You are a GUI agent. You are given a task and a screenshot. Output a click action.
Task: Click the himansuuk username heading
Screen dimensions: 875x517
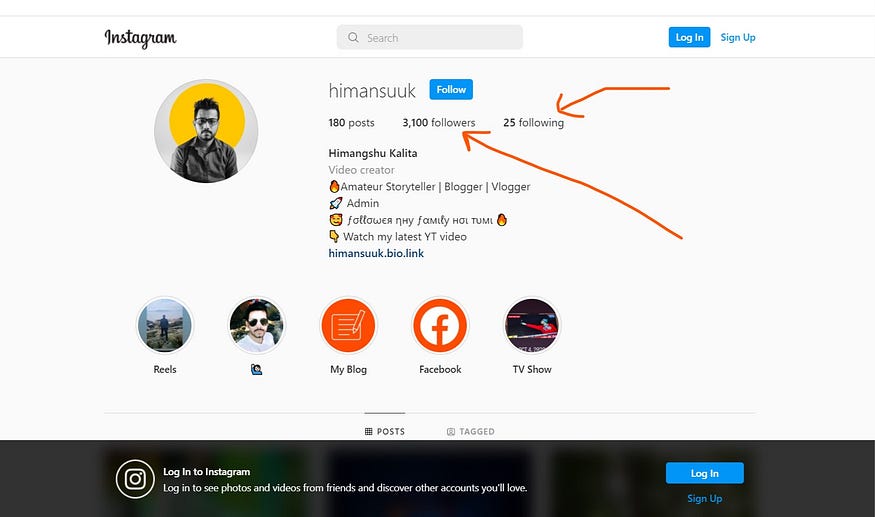tap(372, 90)
